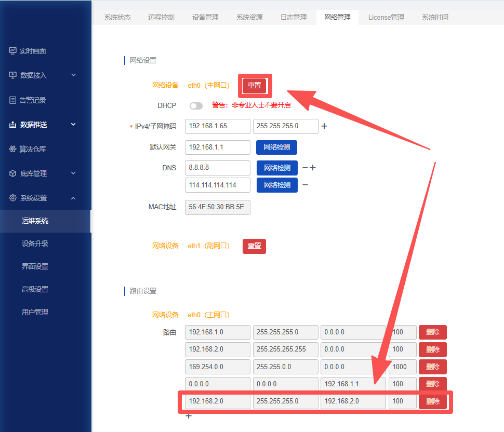
Task: Click the algorithm warehouse icon
Action: tap(13, 149)
